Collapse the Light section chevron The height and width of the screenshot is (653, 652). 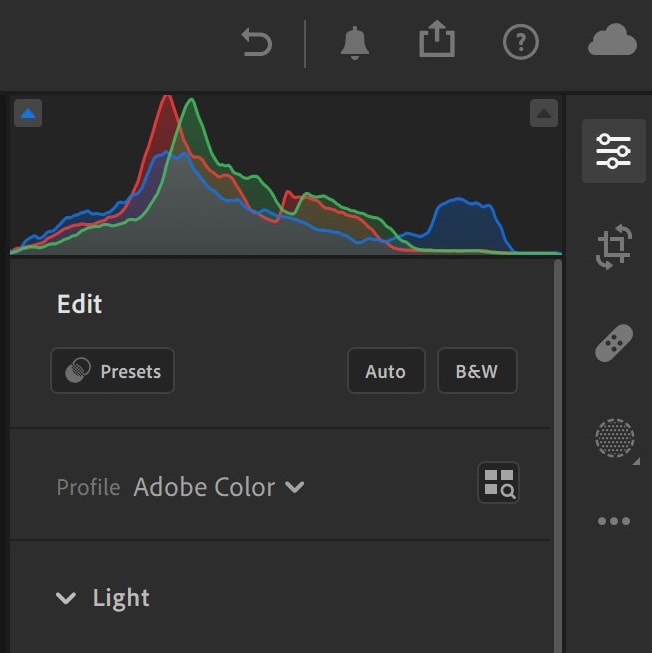66,598
